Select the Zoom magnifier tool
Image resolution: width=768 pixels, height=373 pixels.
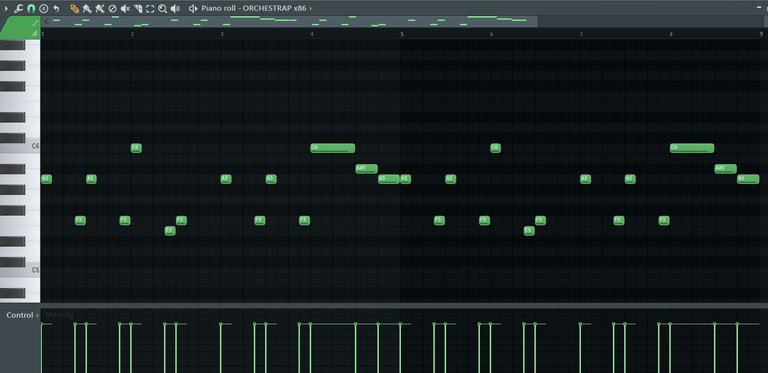pyautogui.click(x=163, y=8)
